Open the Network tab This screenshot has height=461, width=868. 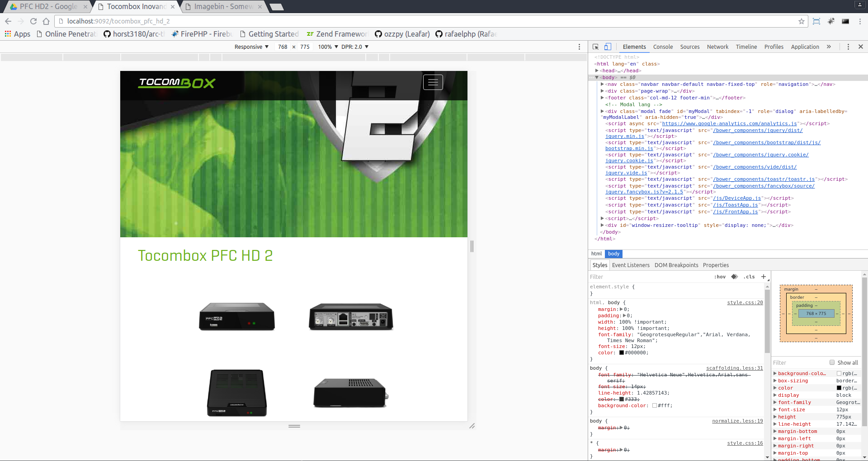[x=717, y=47]
